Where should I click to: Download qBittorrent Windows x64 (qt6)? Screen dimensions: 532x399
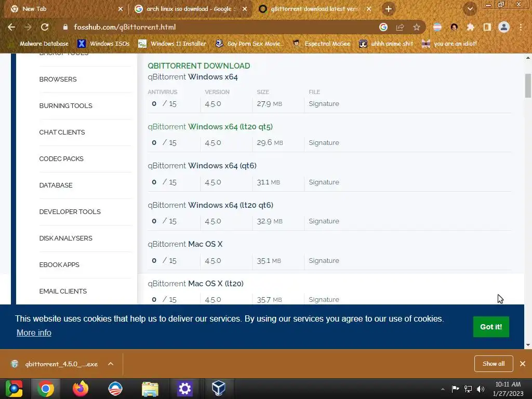(x=202, y=166)
